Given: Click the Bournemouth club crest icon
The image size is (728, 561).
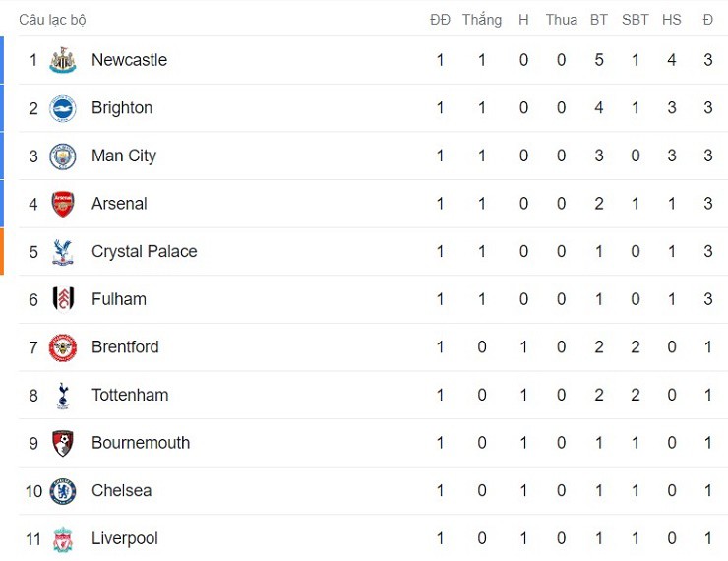Looking at the screenshot, I should (63, 443).
